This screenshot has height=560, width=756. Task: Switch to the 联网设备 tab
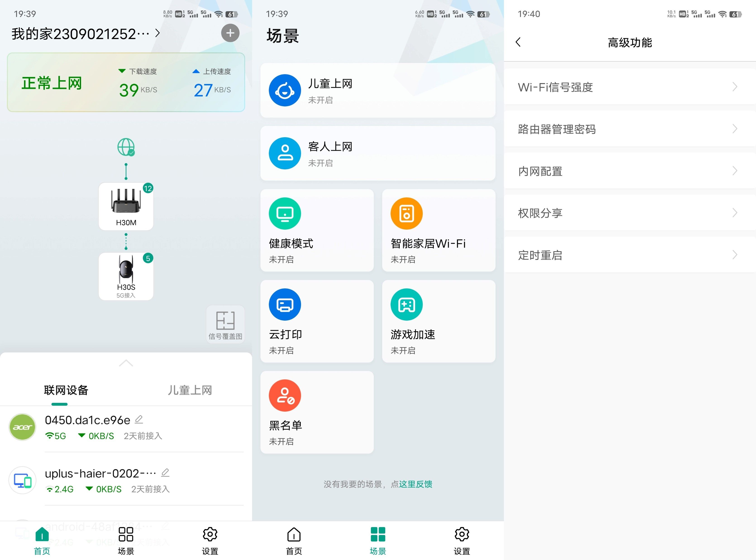point(66,390)
